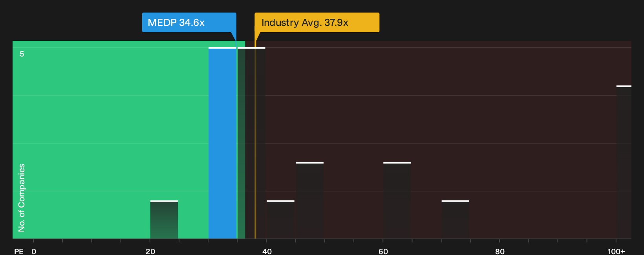Screen dimensions: 644x255
Task: Click the Industry Avg. 37.9x yellow label
Action: pos(317,22)
